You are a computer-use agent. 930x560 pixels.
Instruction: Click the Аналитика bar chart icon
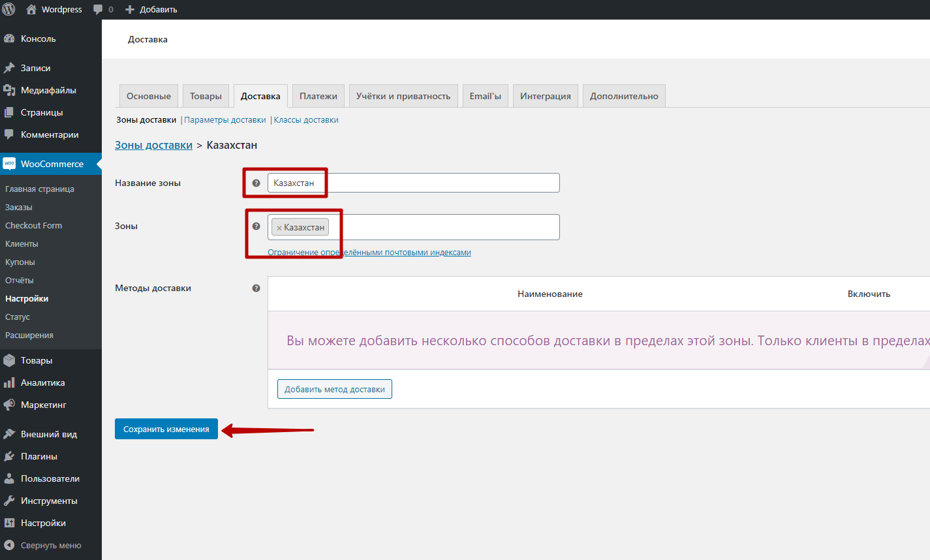pyautogui.click(x=9, y=382)
